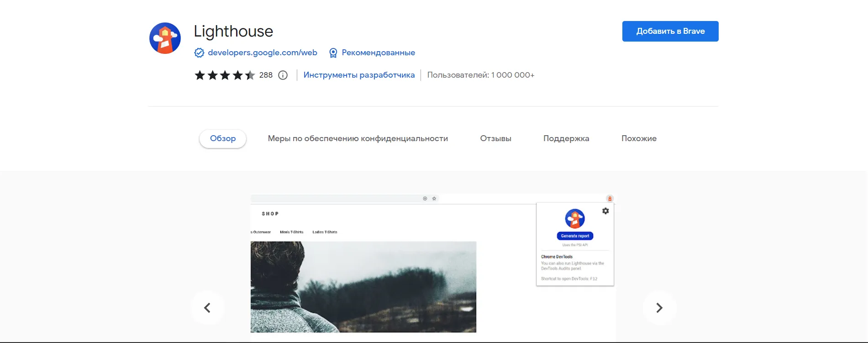868x343 pixels.
Task: Switch to Меры по обеспечению конфиденциальности tab
Action: click(358, 138)
